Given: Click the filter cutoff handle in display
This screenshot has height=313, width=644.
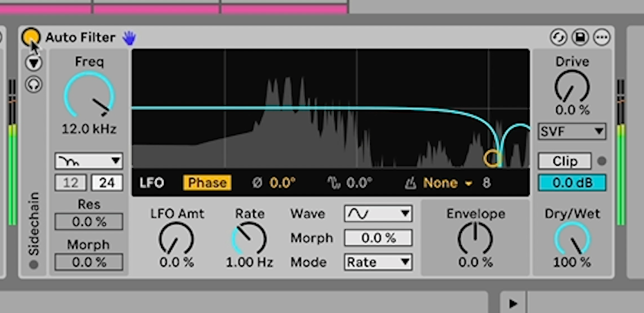Looking at the screenshot, I should point(491,158).
